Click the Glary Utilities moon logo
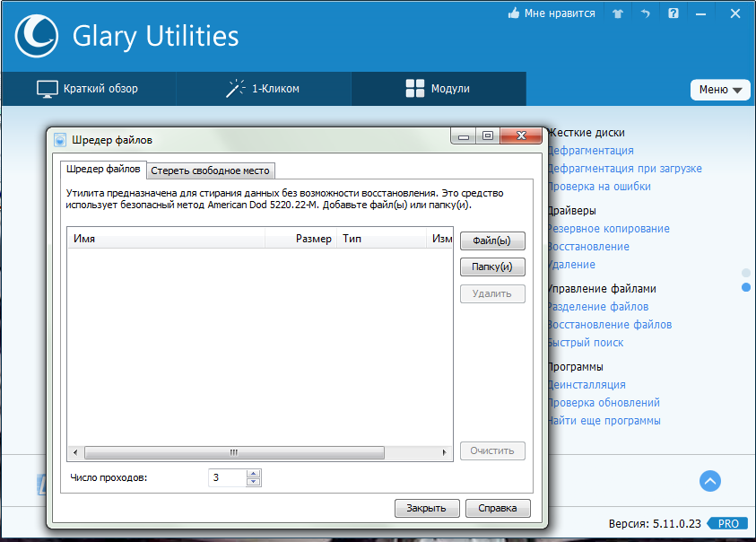756x542 pixels. click(36, 35)
